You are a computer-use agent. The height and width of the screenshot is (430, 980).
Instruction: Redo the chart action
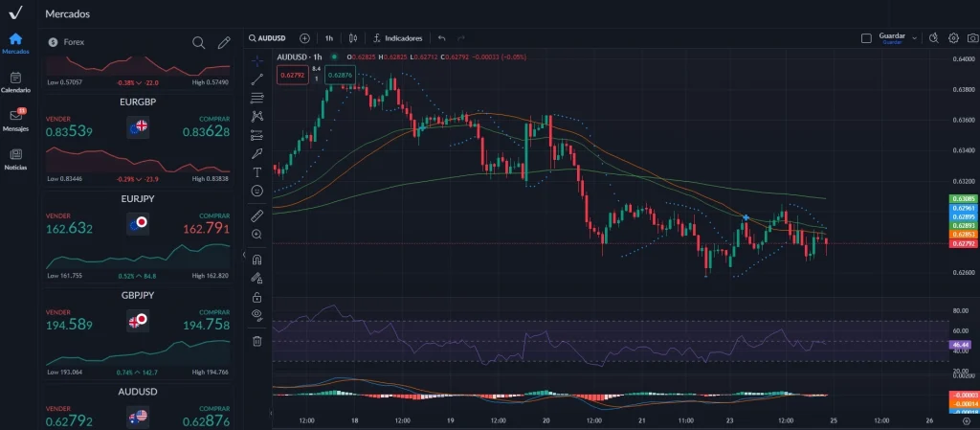461,38
